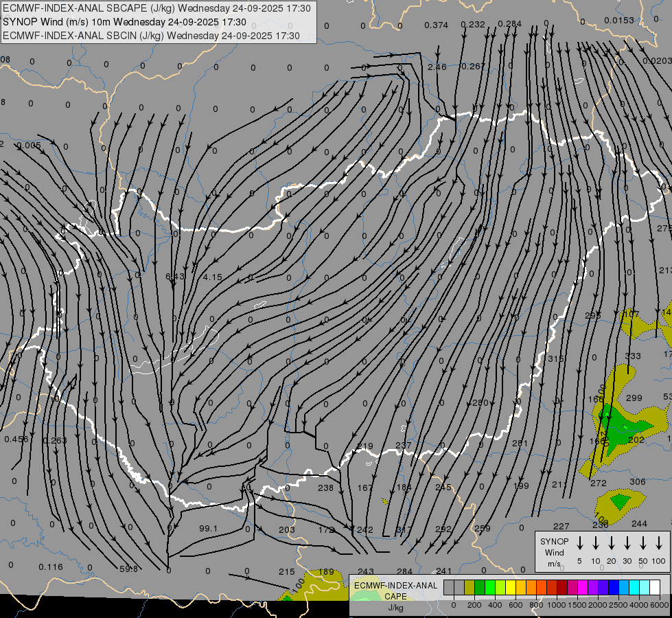Click the '238' CAPE map value
The image size is (672, 618).
pos(326,488)
